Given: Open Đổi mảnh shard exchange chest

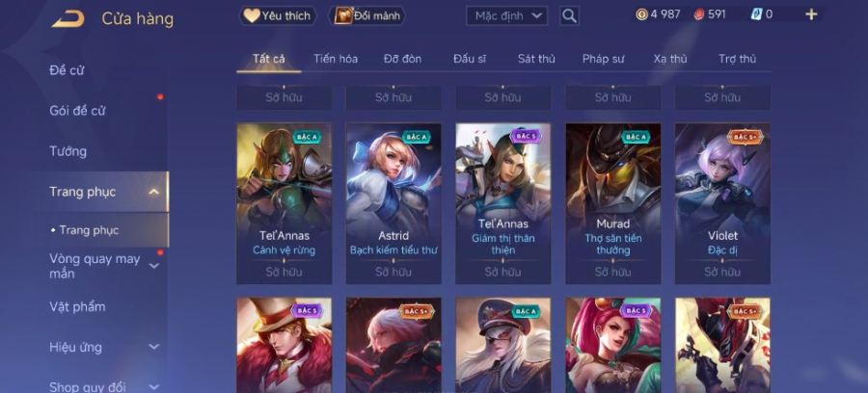Looking at the screenshot, I should pyautogui.click(x=367, y=16).
